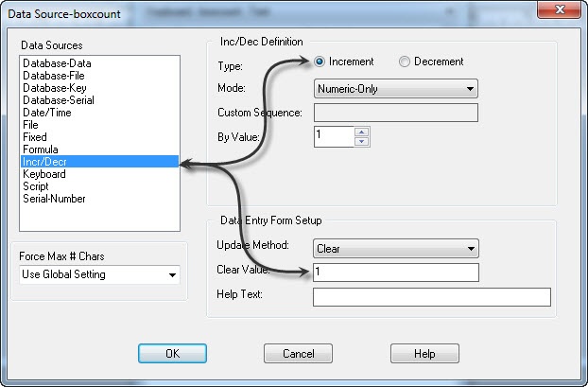Select Fixed in Data Sources list
This screenshot has height=387, width=588.
pyautogui.click(x=99, y=137)
